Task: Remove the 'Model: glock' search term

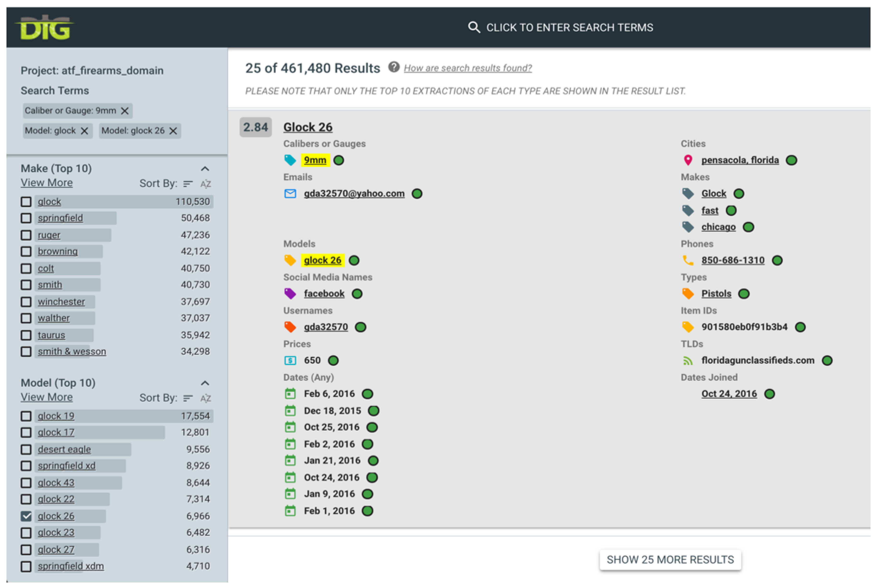Action: pos(84,131)
